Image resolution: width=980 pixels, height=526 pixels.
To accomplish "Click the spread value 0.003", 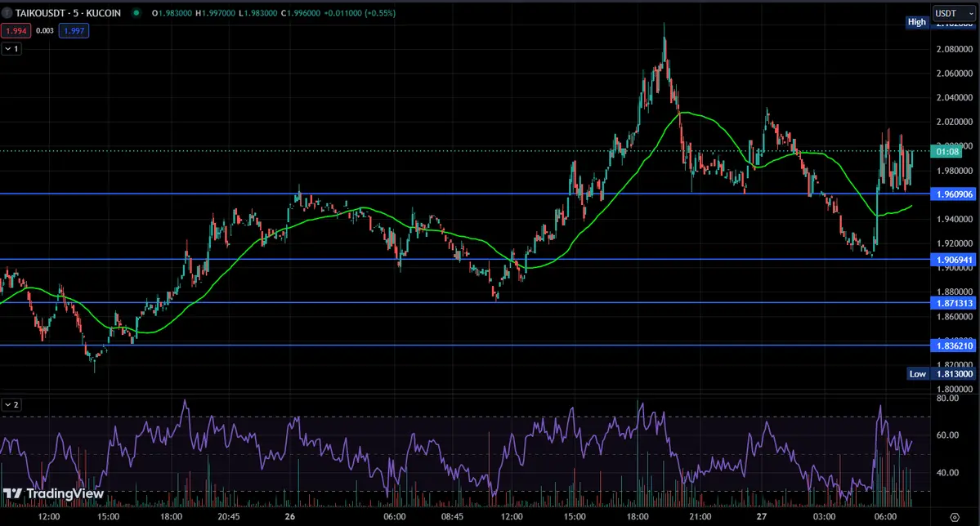I will click(x=44, y=30).
